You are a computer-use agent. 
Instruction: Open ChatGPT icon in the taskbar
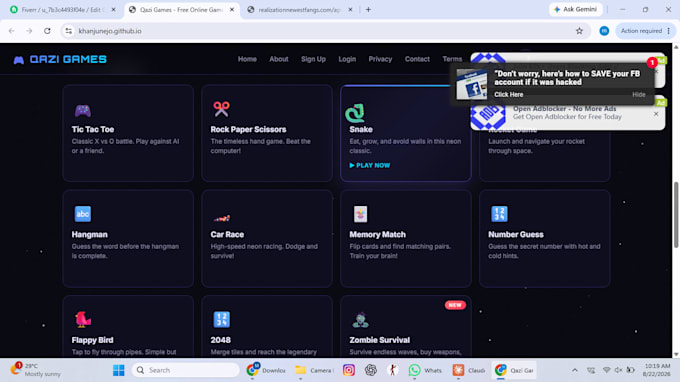(371, 370)
